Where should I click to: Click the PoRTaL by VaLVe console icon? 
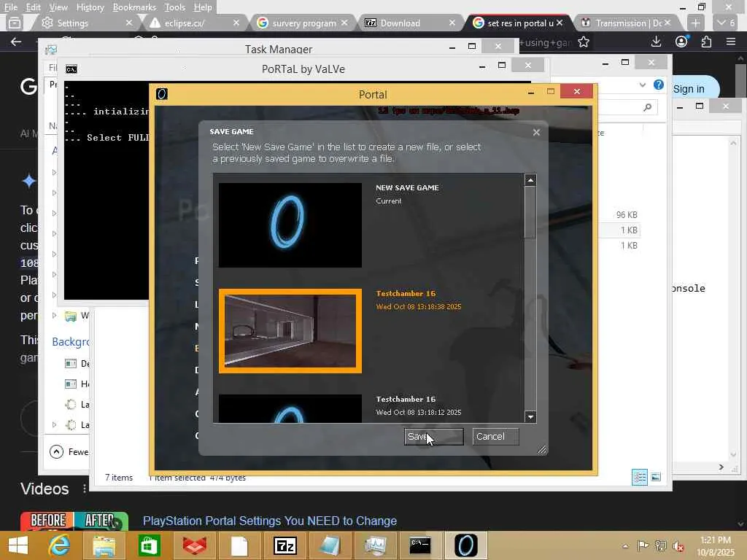71,69
